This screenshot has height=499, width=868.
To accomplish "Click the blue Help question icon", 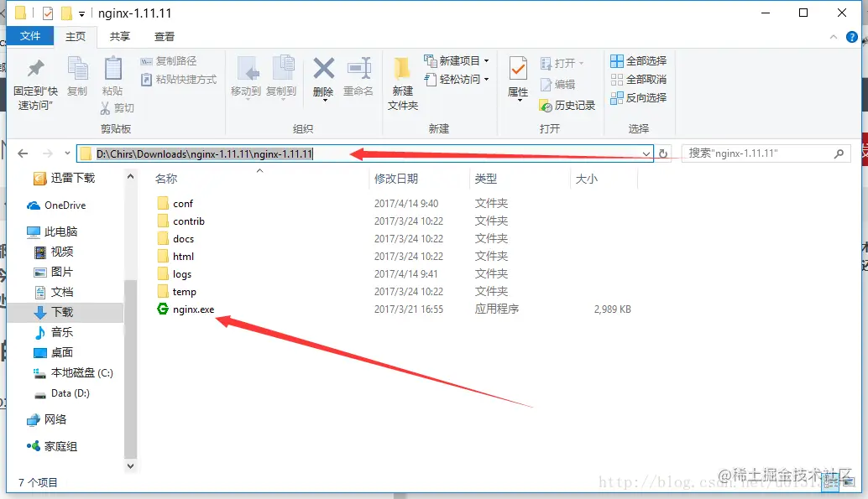I will tap(851, 37).
